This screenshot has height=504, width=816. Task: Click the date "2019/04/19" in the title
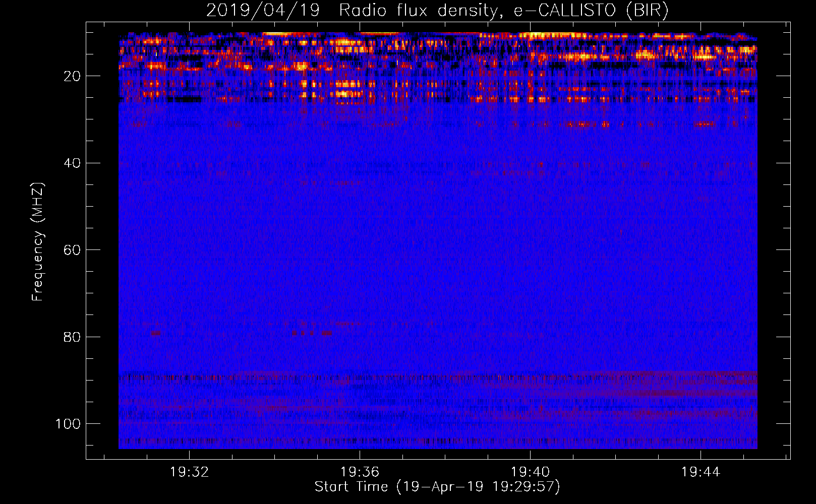(263, 11)
